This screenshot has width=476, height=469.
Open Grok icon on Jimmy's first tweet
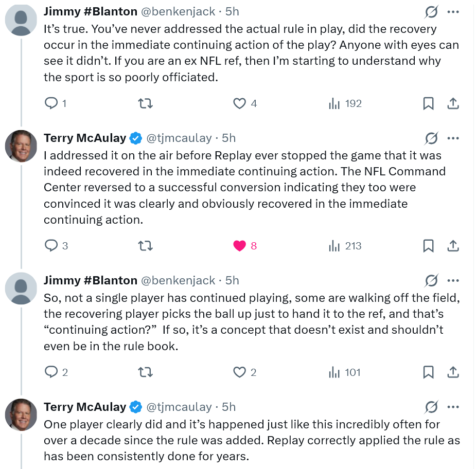pyautogui.click(x=431, y=11)
